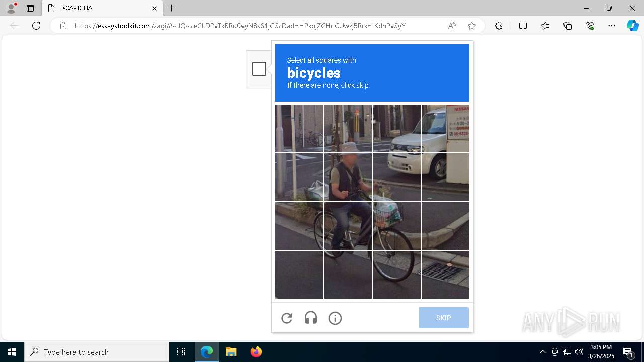Open a new browser tab
644x362 pixels.
(172, 8)
